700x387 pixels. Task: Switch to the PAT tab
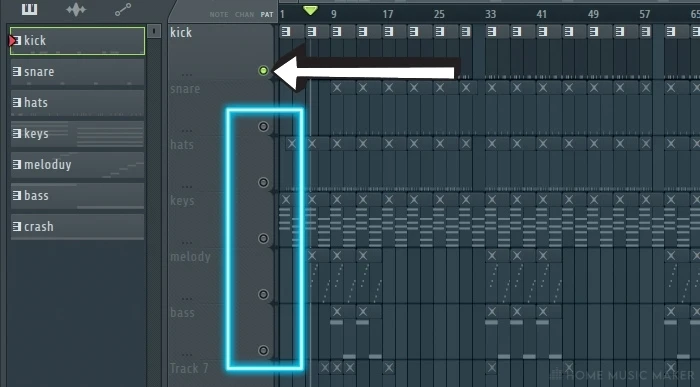pos(267,15)
